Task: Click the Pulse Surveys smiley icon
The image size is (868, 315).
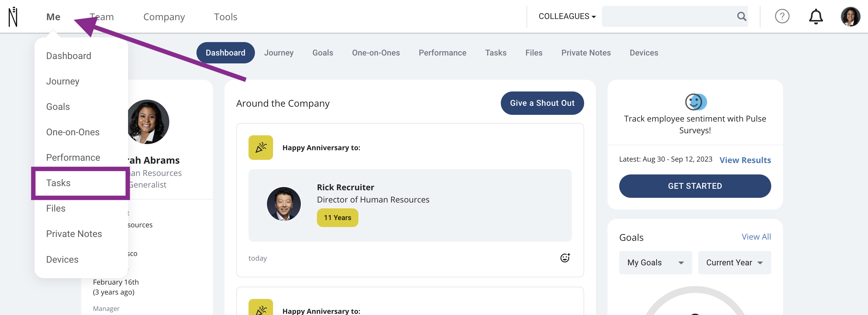Action: (696, 102)
